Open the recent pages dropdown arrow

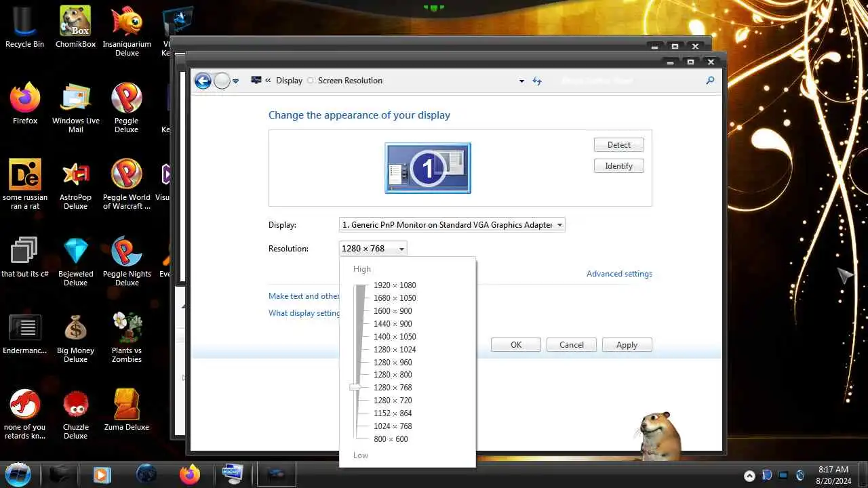(x=236, y=81)
